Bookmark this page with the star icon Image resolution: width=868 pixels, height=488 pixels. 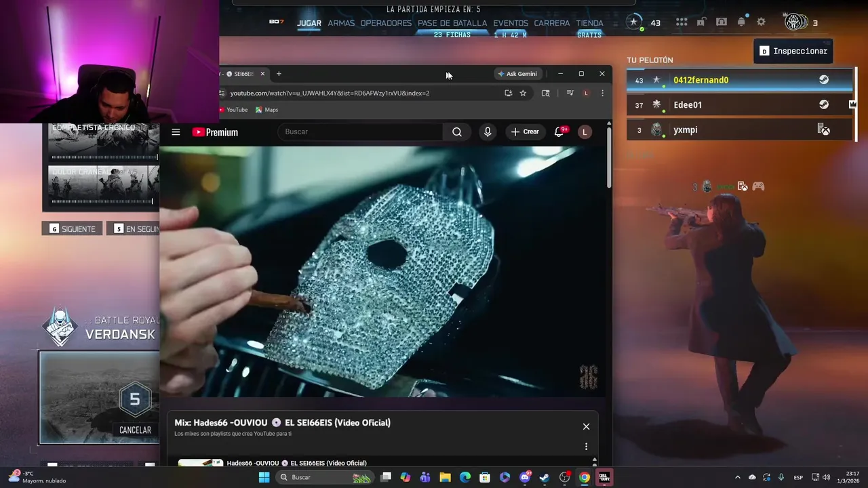pos(523,93)
